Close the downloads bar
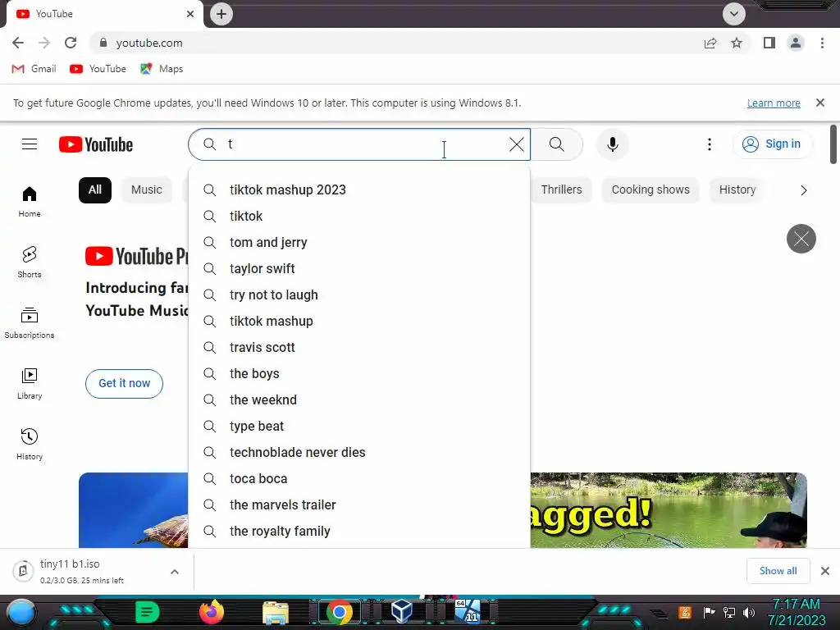 825,571
